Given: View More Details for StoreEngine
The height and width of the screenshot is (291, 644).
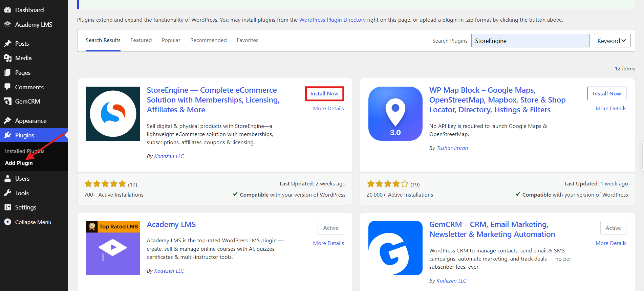Looking at the screenshot, I should [x=328, y=108].
